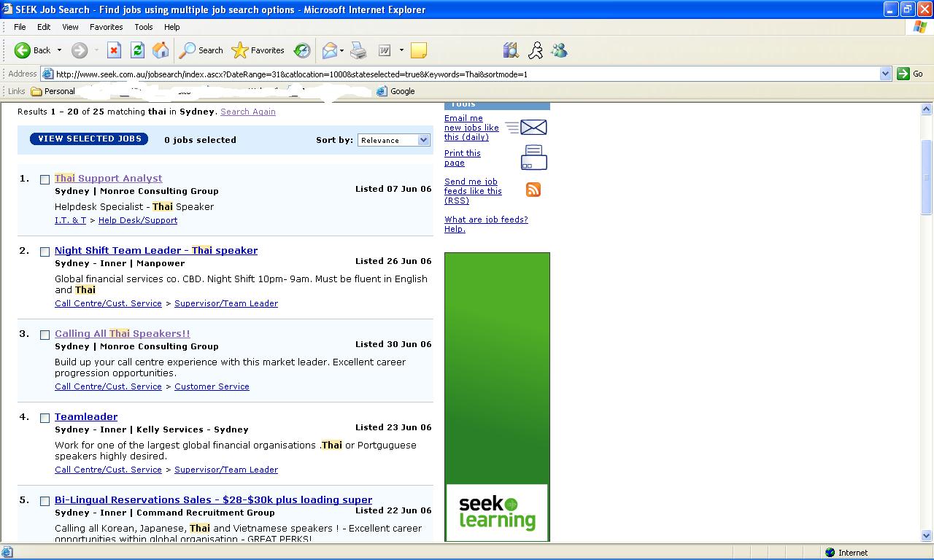The width and height of the screenshot is (934, 560).
Task: Tick checkbox for Night Shift Team Leader
Action: (x=45, y=252)
